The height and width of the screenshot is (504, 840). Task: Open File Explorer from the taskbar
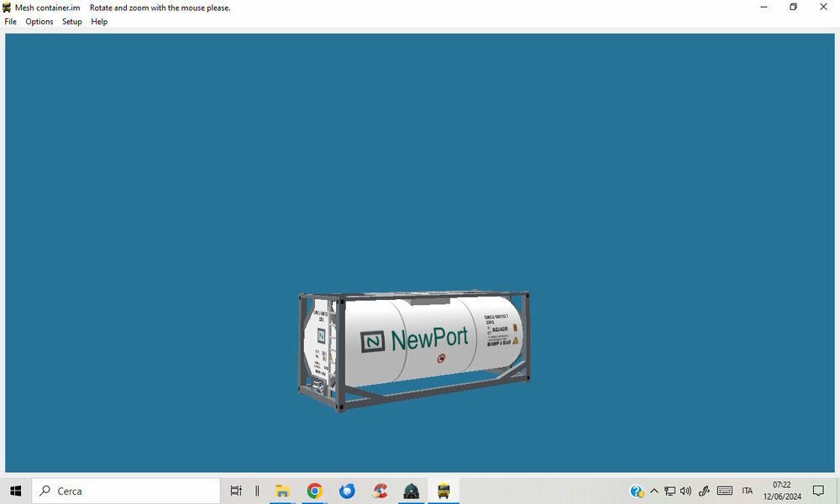point(282,491)
